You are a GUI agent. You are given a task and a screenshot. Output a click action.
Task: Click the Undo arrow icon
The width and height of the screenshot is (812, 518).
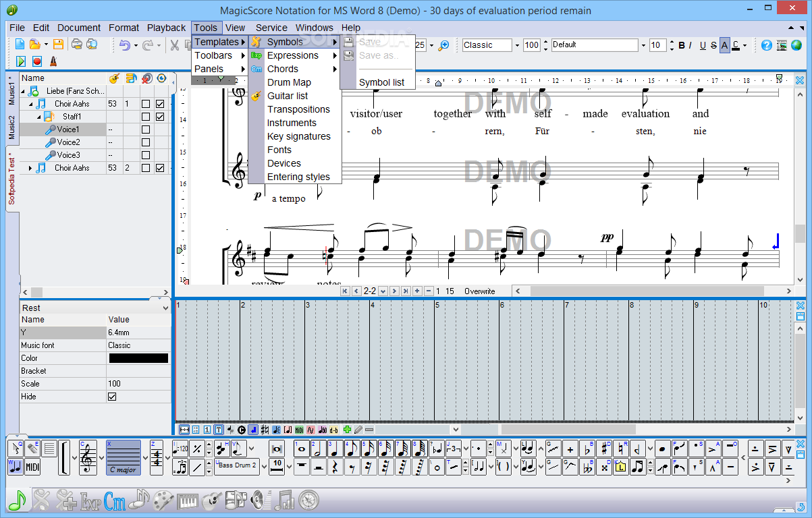125,45
